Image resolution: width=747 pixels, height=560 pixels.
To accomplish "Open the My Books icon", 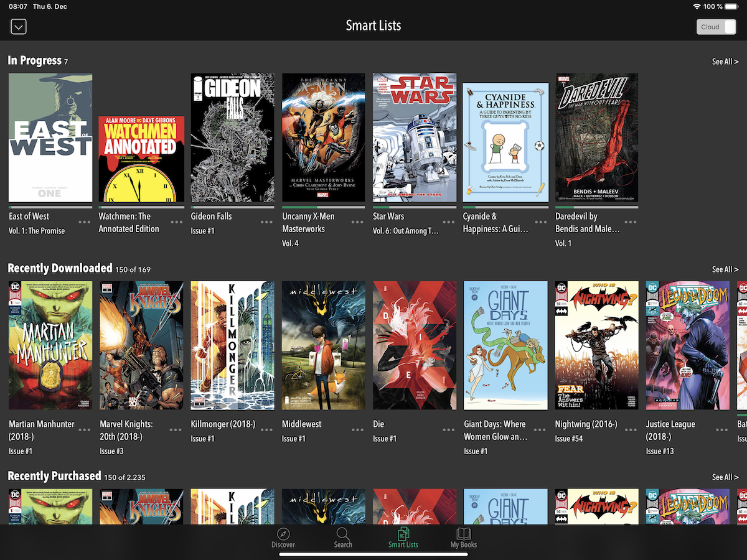I will point(463,534).
